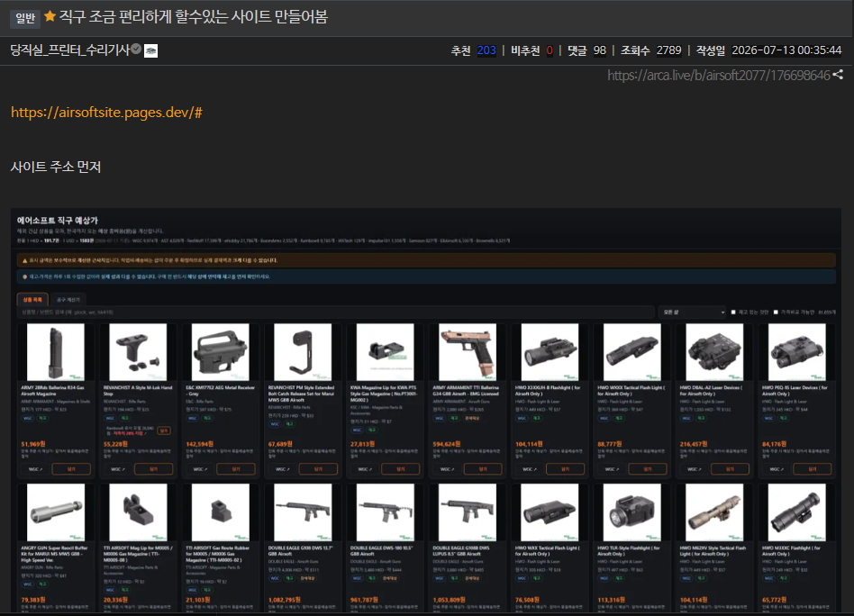854x616 pixels.
Task: Switch to the '공구 계산기' calculator tab
Action: click(x=68, y=300)
